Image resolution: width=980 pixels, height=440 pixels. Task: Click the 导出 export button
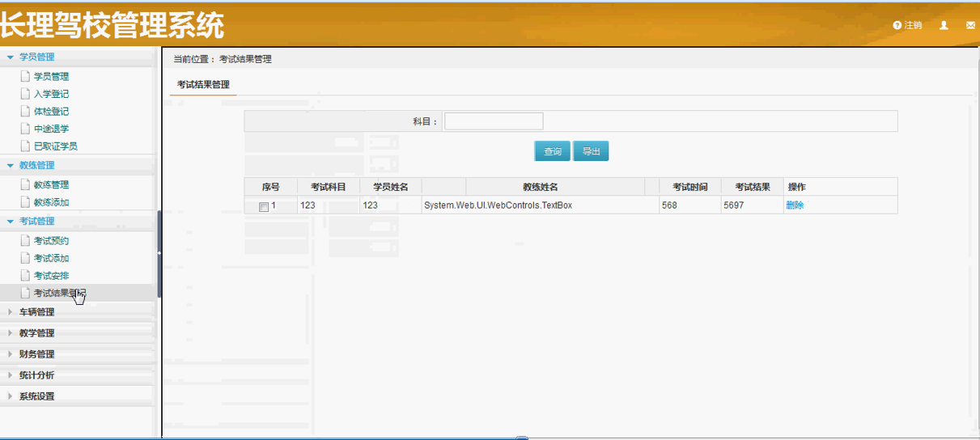(591, 151)
